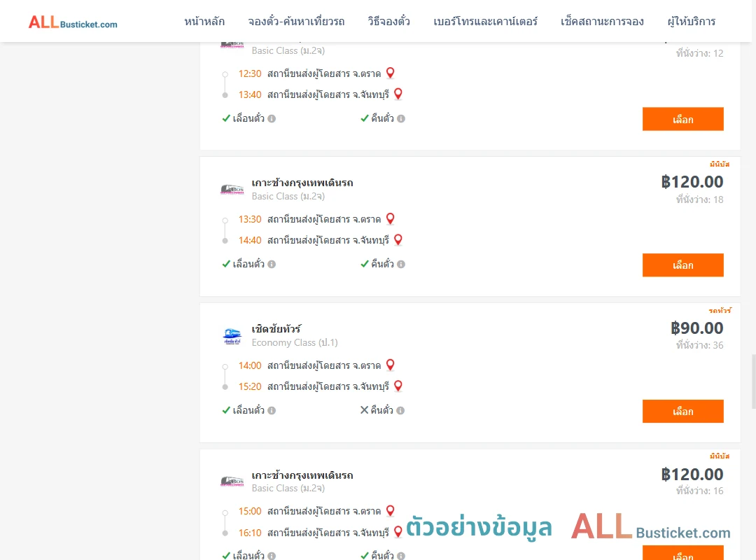This screenshot has height=560, width=756.
Task: Show คืนตั๋ว info icon for 12:30 trip
Action: click(401, 119)
